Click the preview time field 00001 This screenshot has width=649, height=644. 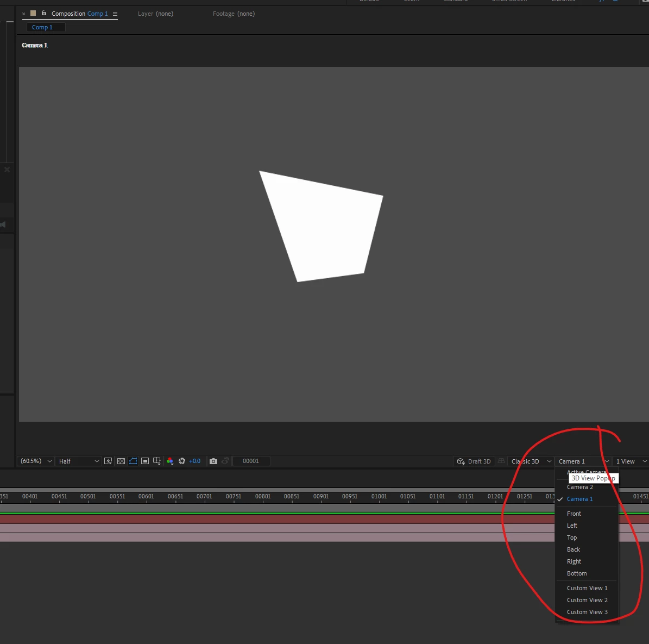(x=251, y=461)
